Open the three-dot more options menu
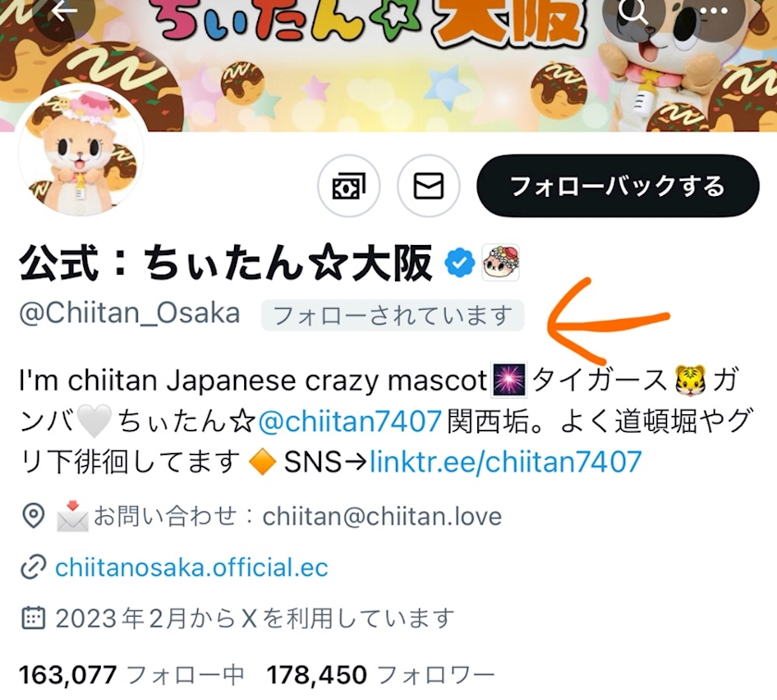 714,11
